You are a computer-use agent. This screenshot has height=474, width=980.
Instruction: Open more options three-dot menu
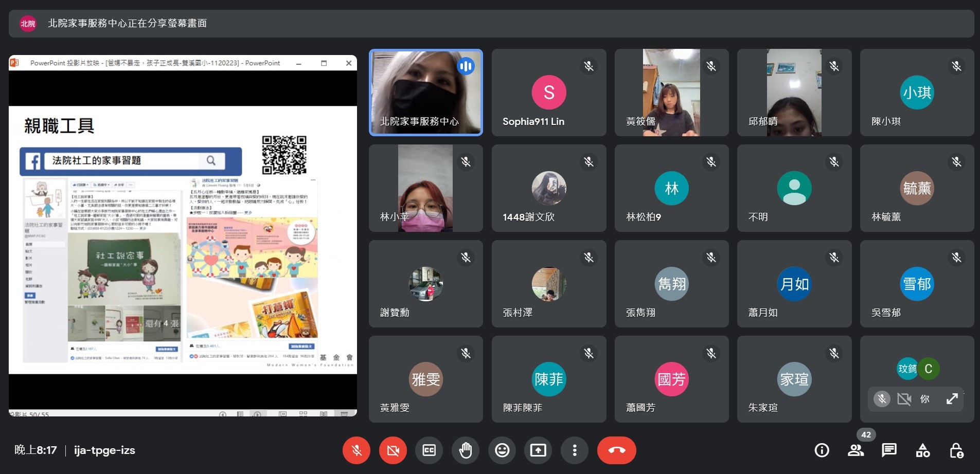click(575, 450)
